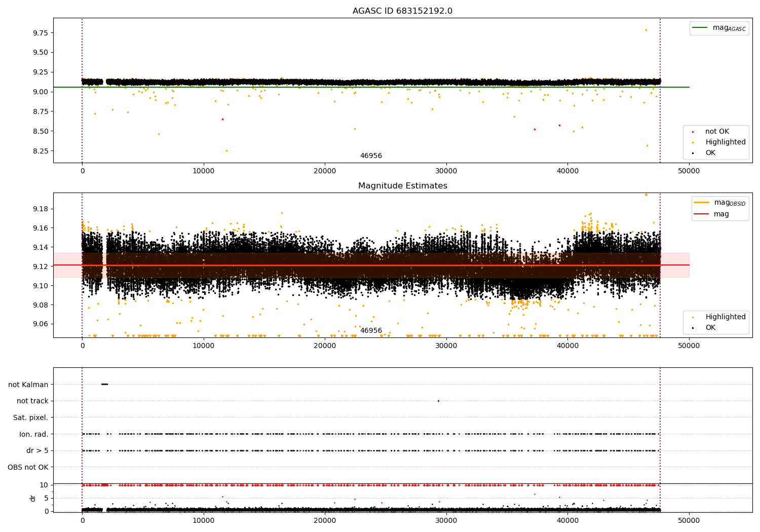
Task: Click the 9.50 y-axis tick label
Action: (41, 52)
